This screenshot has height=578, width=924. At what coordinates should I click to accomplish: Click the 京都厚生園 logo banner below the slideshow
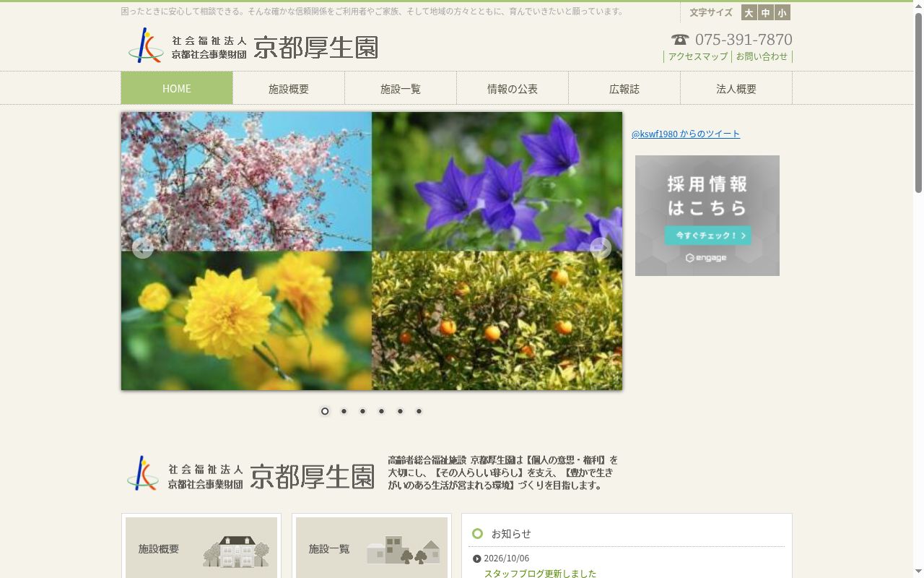pos(372,473)
